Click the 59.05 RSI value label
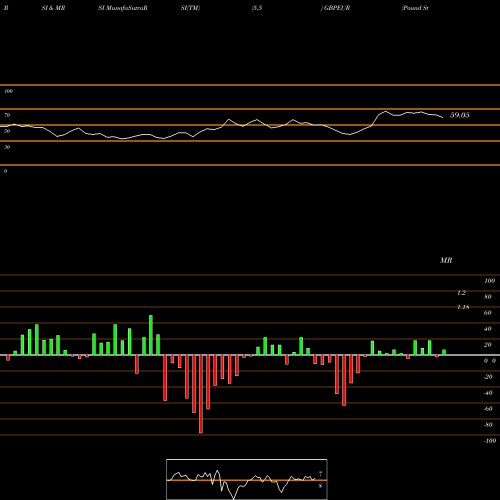Screen dimensions: 500x500 (459, 115)
